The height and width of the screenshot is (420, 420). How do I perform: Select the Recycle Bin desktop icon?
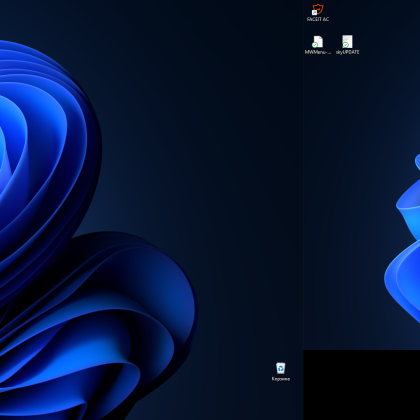pyautogui.click(x=281, y=372)
